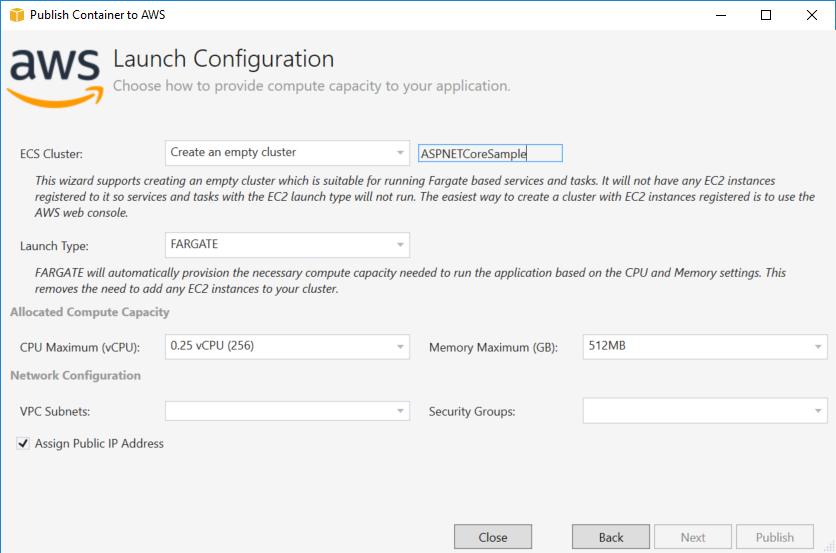The width and height of the screenshot is (836, 553).
Task: Click the Assign Public IP Address label
Action: (99, 443)
